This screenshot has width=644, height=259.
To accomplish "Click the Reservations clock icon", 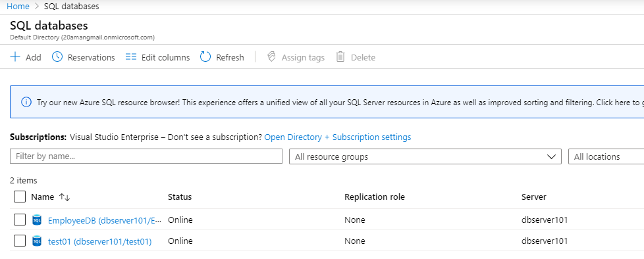I will point(57,57).
